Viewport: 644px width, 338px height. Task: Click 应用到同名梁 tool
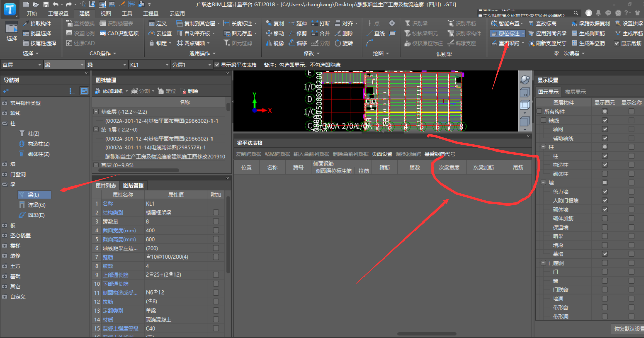547,33
